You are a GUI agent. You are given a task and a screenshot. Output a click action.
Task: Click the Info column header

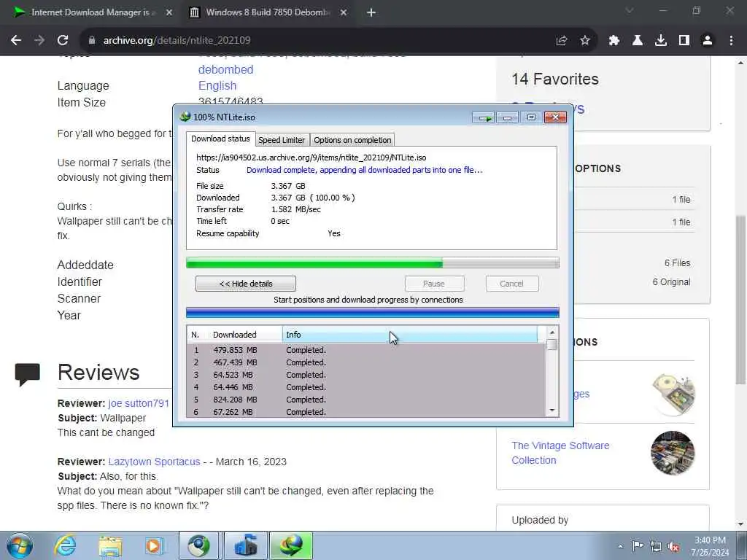tap(410, 335)
